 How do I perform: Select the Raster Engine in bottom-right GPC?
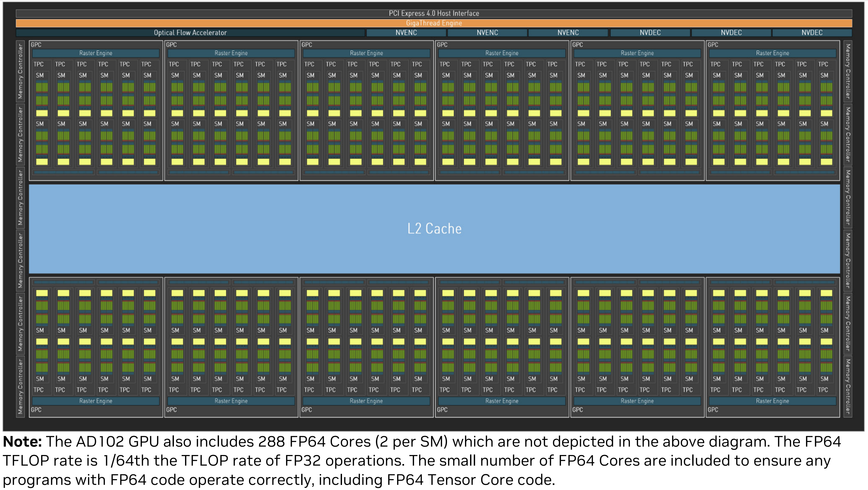[x=772, y=401]
